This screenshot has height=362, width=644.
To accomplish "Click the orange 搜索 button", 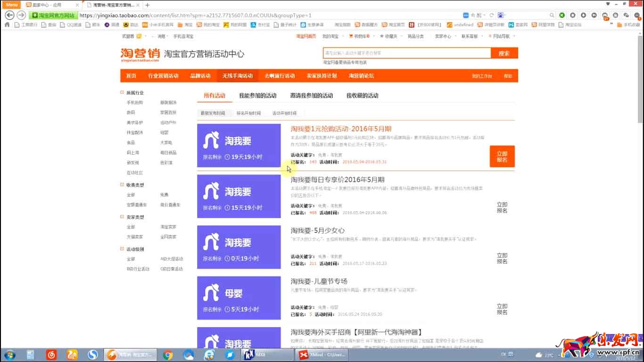I will pyautogui.click(x=504, y=53).
